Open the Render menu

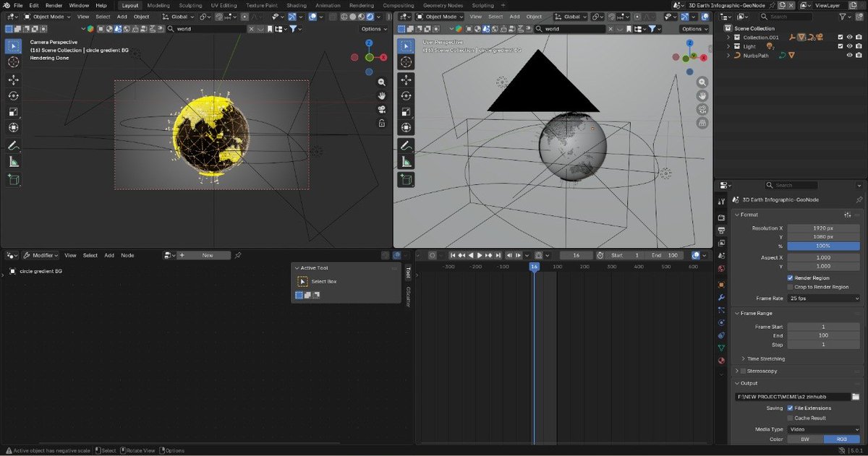click(x=54, y=5)
